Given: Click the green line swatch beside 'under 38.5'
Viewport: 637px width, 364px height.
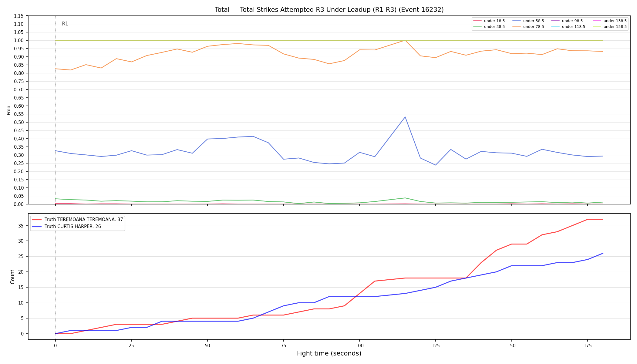Looking at the screenshot, I should tap(477, 27).
